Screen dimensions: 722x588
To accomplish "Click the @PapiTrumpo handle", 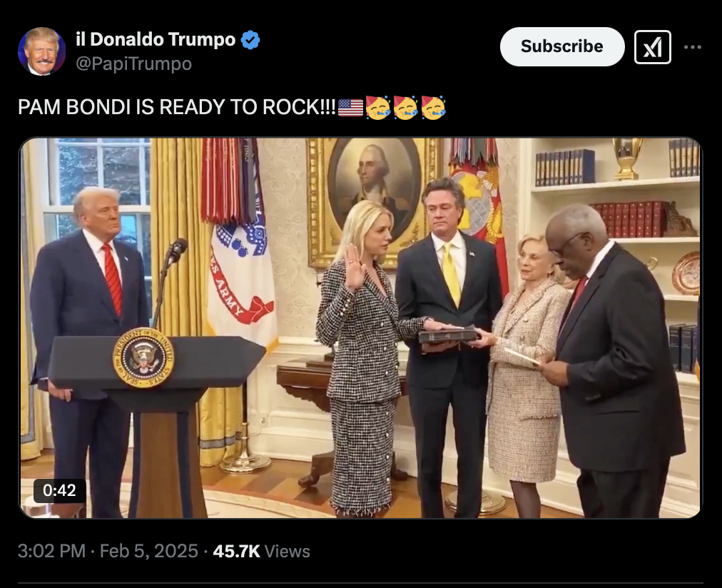I will (x=133, y=64).
